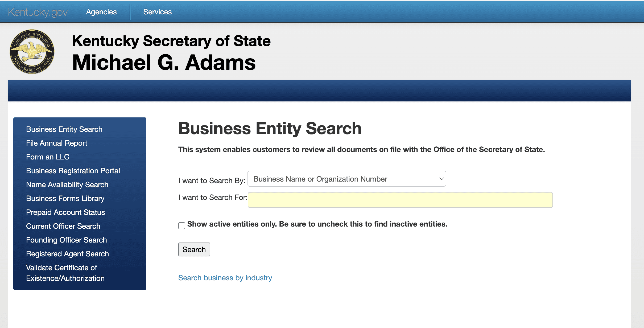Open Founding Officer Search
This screenshot has height=328, width=644.
coord(67,240)
